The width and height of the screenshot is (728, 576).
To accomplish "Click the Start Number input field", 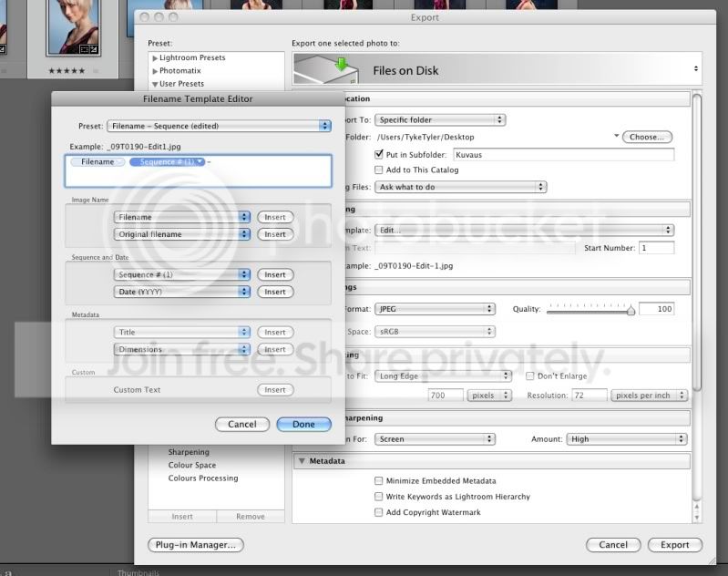I will pos(656,248).
